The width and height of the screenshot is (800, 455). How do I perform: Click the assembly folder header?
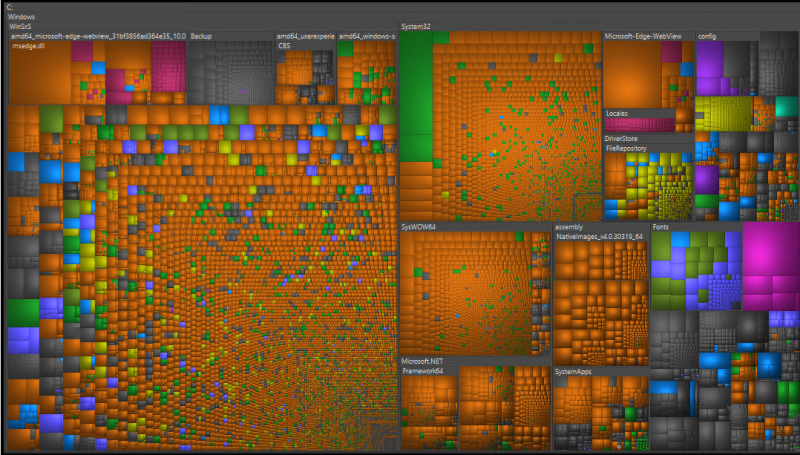tap(569, 227)
